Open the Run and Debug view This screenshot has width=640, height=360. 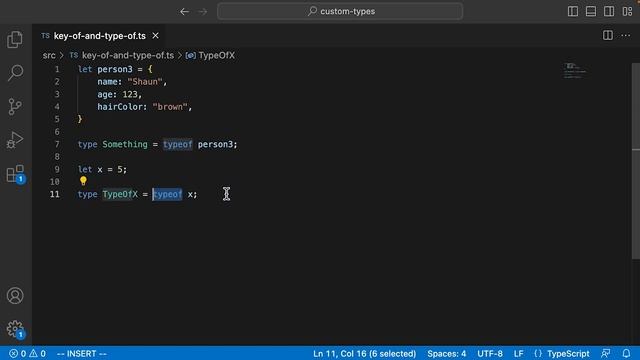pyautogui.click(x=15, y=140)
